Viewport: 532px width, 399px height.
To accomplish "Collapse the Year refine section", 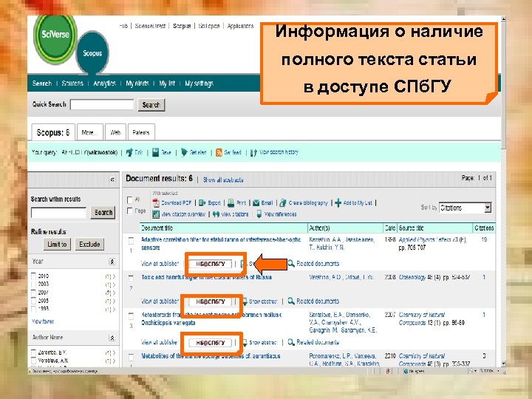I will click(112, 262).
